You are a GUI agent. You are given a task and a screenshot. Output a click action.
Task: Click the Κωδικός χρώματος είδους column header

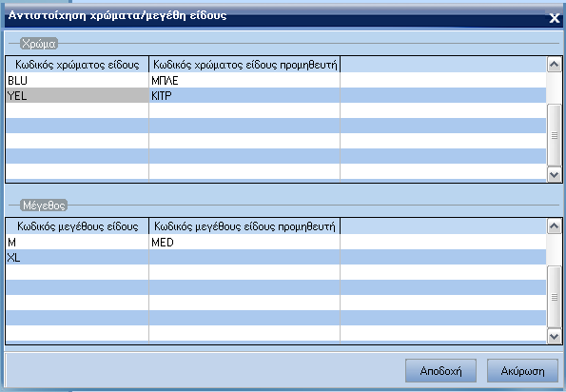77,65
